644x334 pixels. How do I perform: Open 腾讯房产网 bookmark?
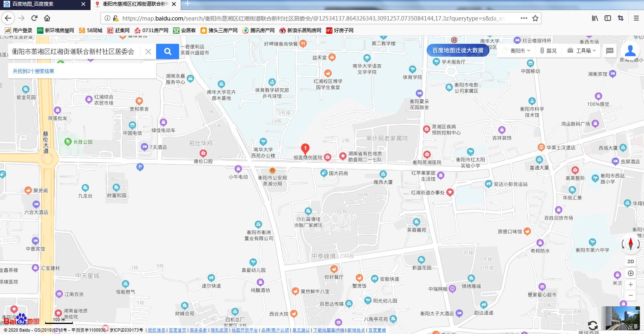click(258, 30)
